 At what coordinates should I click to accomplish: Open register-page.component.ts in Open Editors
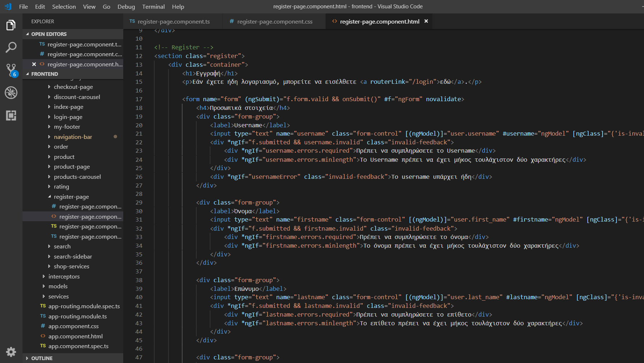[73, 44]
